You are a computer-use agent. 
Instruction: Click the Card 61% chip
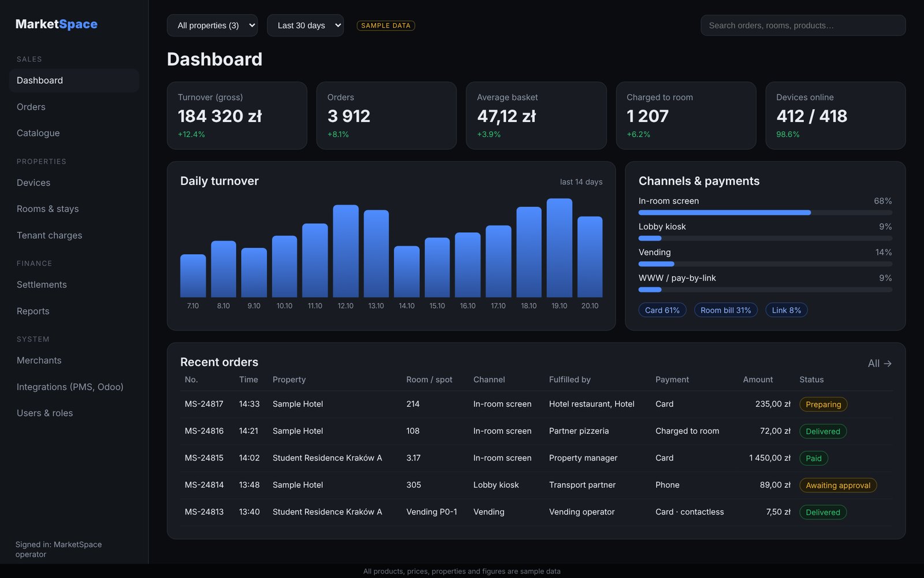(662, 310)
